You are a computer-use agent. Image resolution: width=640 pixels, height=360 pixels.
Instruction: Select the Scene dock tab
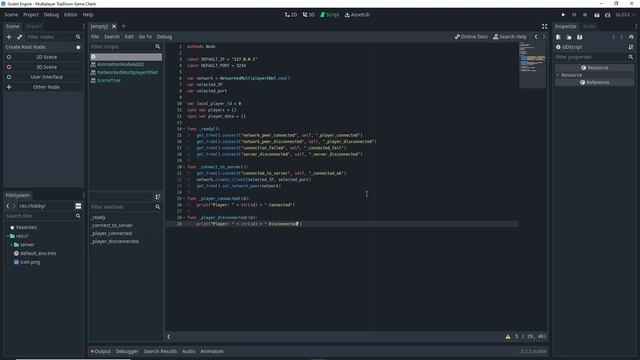12,26
